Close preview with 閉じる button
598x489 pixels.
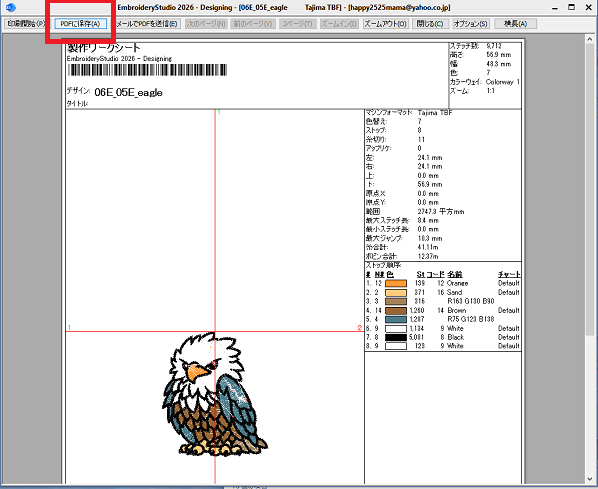pyautogui.click(x=430, y=24)
